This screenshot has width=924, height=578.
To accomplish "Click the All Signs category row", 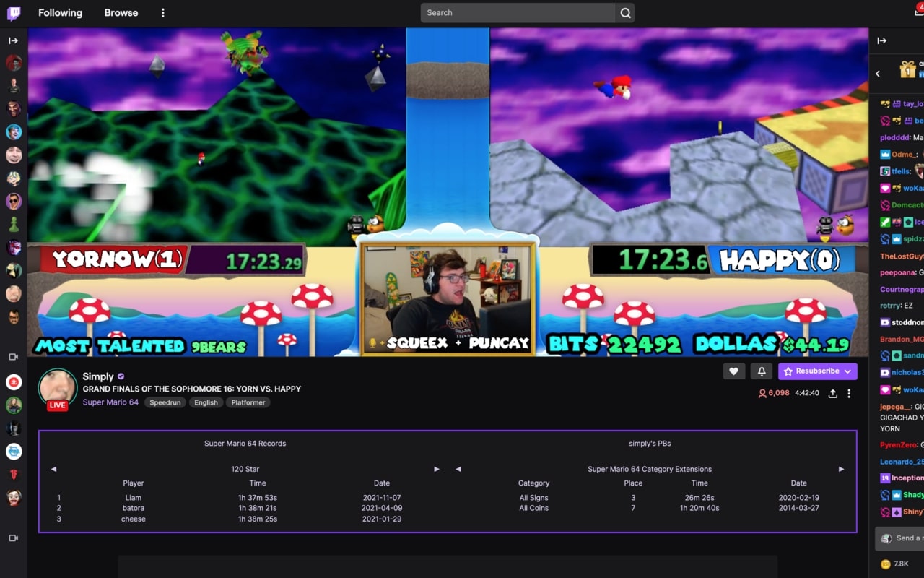I will pos(534,498).
